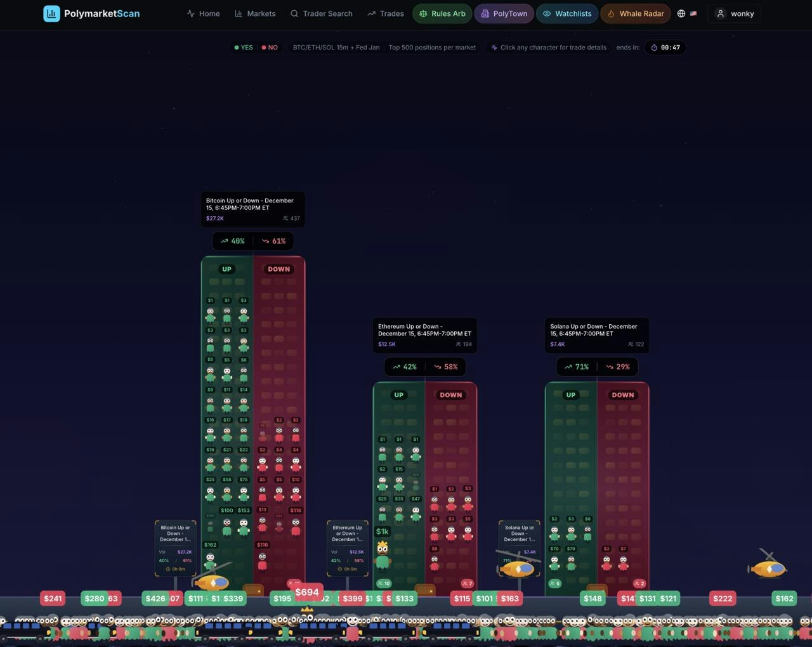Image resolution: width=812 pixels, height=647 pixels.
Task: Open the Top 500 positions per market selector
Action: (432, 47)
